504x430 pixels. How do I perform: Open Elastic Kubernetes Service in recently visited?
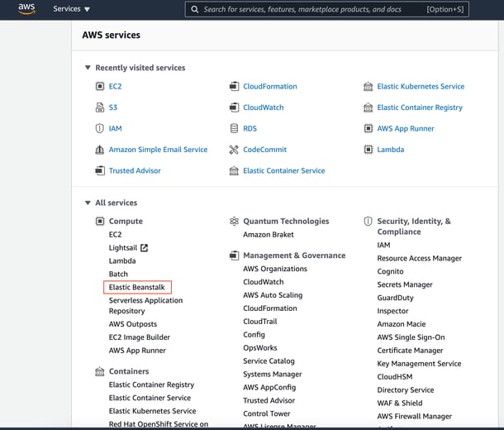pyautogui.click(x=421, y=86)
